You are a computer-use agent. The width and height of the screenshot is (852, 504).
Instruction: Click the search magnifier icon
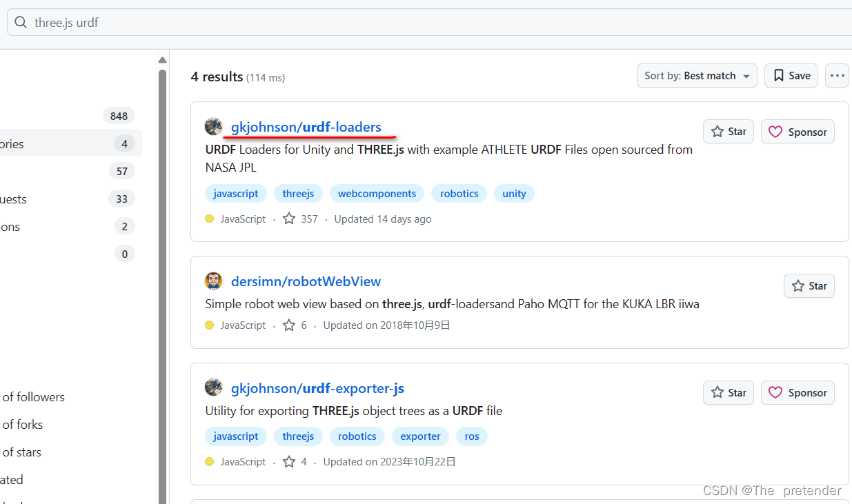pyautogui.click(x=20, y=22)
